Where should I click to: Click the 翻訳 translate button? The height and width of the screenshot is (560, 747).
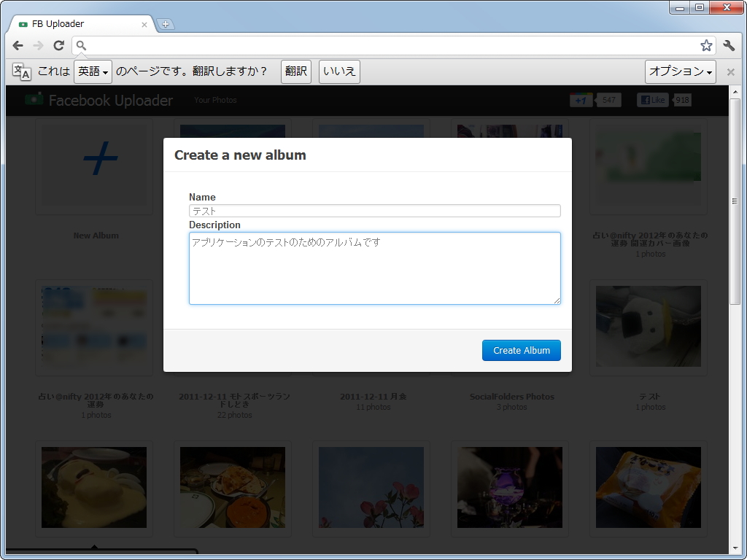pos(296,71)
